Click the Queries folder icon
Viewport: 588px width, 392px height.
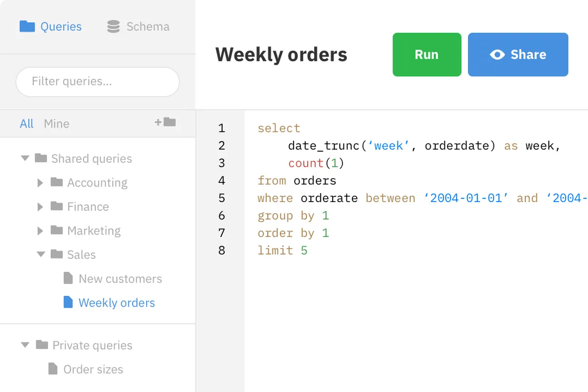pyautogui.click(x=27, y=26)
